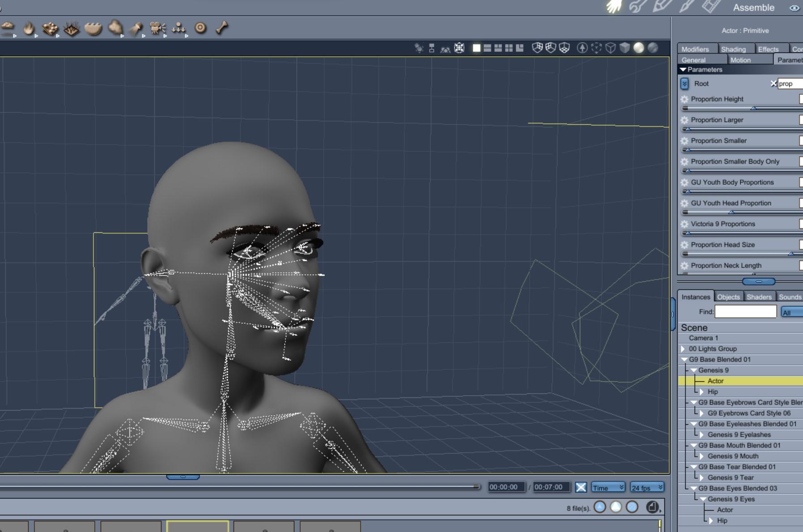Screen dimensions: 803x532
Task: Click the Find input field
Action: coord(746,312)
